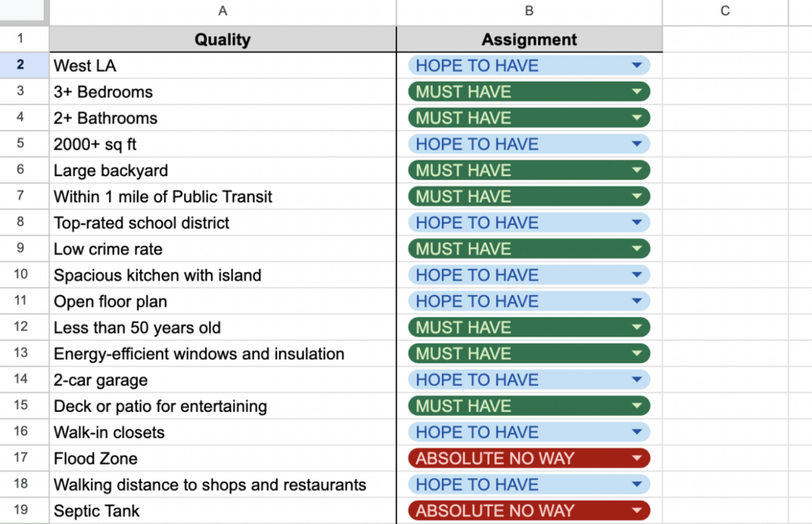Viewport: 812px width, 524px height.
Task: Select the Top-rated school district cell
Action: [x=223, y=222]
